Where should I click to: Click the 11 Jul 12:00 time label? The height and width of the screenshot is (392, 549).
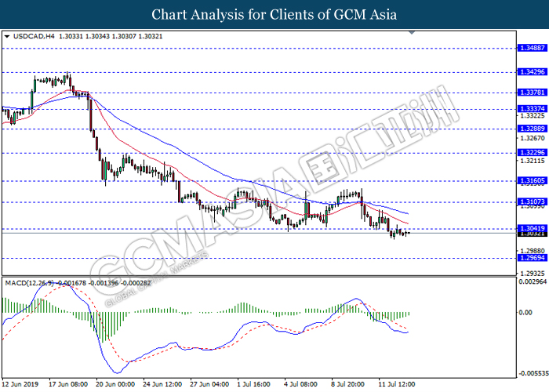[396, 385]
